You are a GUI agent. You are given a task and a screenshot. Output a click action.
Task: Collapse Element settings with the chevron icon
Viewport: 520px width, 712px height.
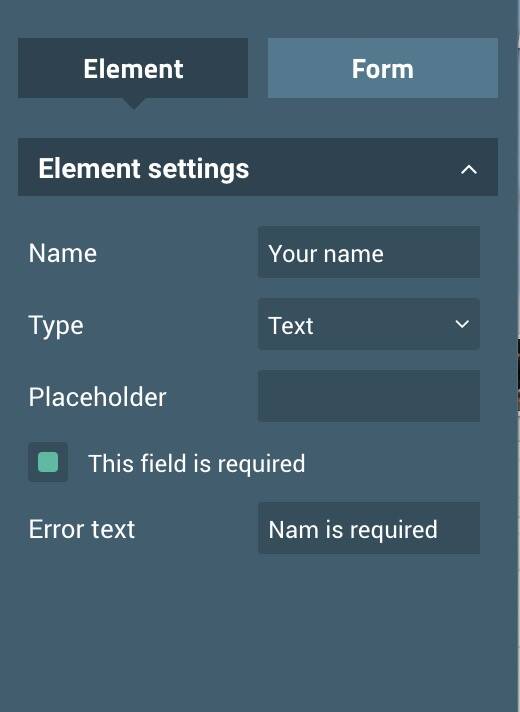pos(469,170)
